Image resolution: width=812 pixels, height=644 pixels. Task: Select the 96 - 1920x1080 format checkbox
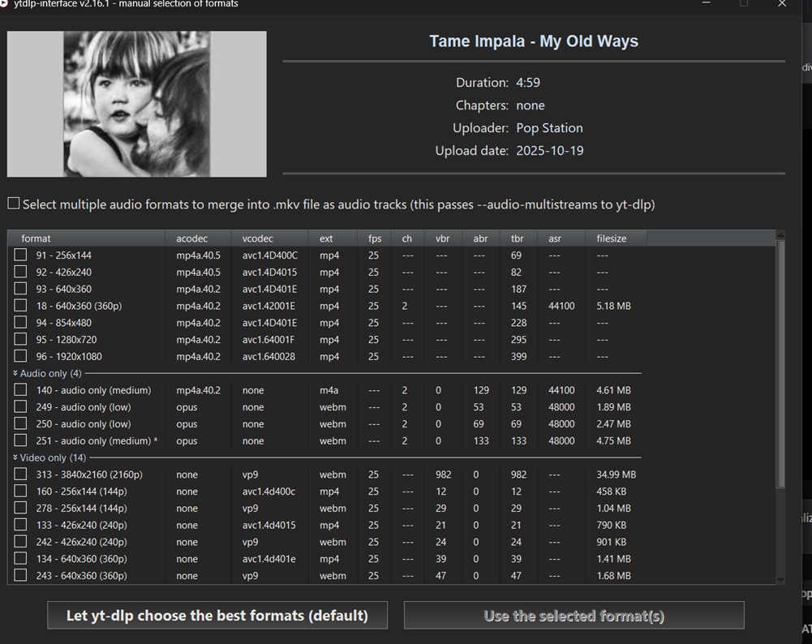pyautogui.click(x=20, y=356)
